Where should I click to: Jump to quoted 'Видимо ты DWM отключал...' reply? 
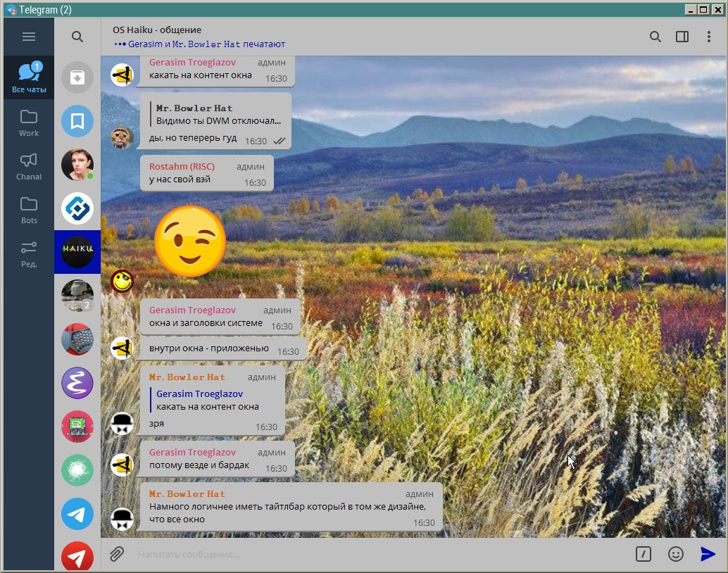216,114
